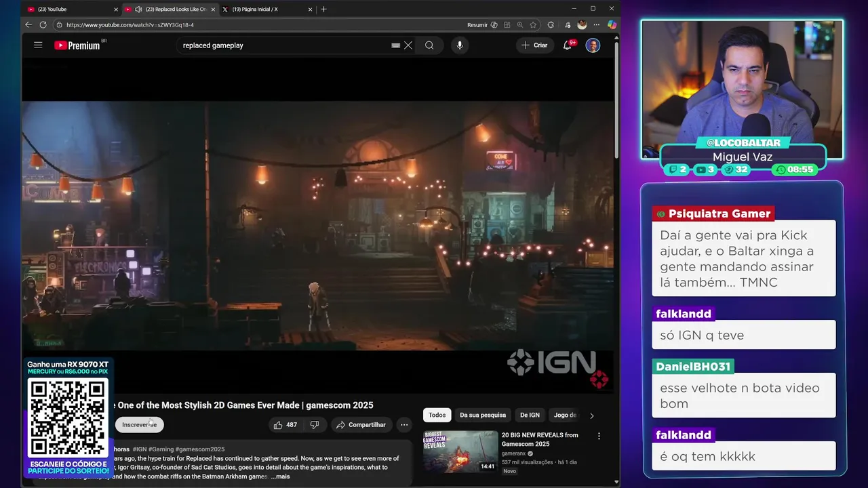Expand the description with '...mais'
Viewport: 868px width, 488px height.
pyautogui.click(x=280, y=476)
